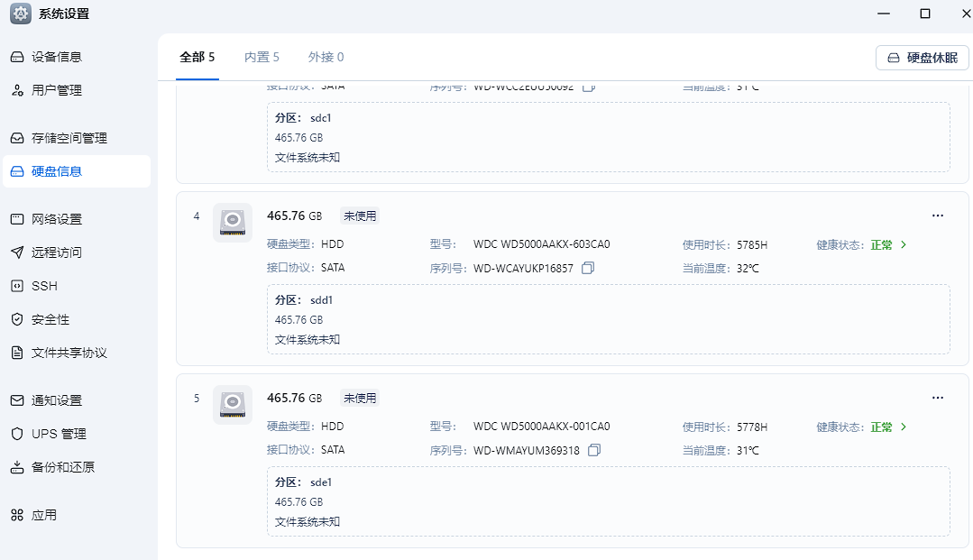Click the 系统设置 gear icon in title bar

pos(21,13)
